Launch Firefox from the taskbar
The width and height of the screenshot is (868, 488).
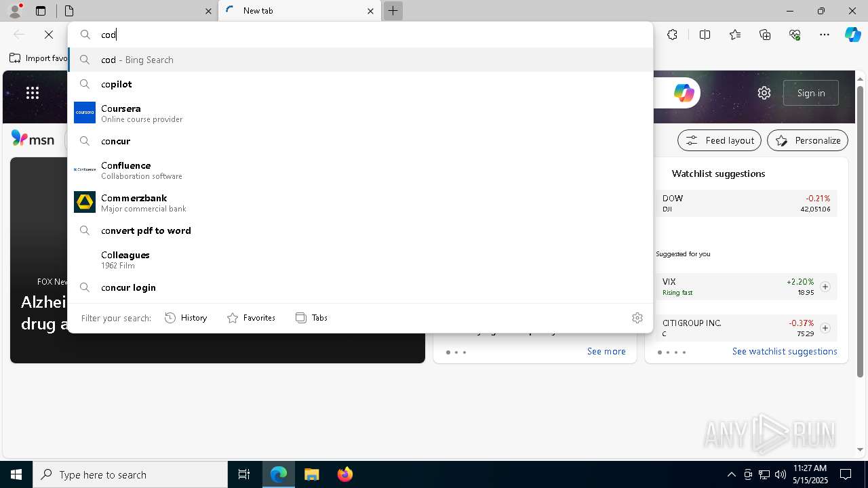point(345,474)
